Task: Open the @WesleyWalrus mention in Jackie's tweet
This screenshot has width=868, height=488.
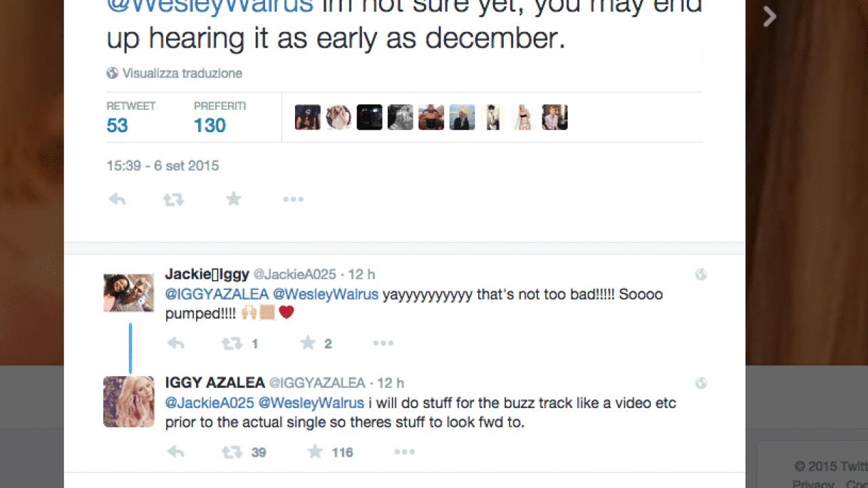Action: (x=325, y=295)
